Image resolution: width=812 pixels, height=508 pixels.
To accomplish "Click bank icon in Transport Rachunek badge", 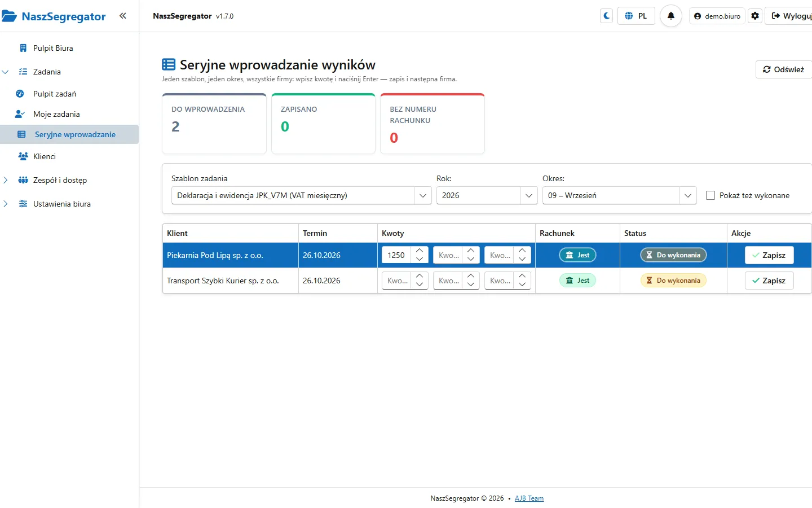I will 570,281.
